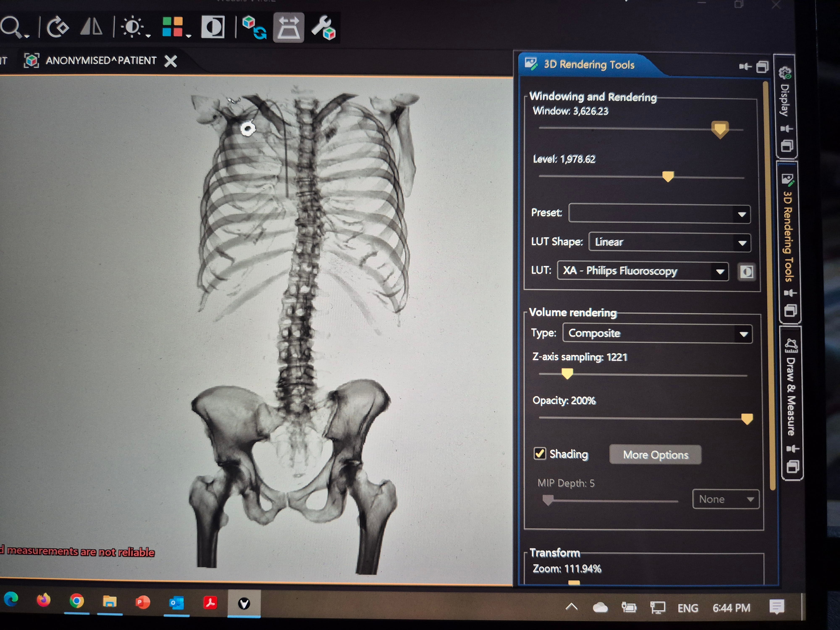Switch to the Draw & Measure side tab

coord(791,395)
